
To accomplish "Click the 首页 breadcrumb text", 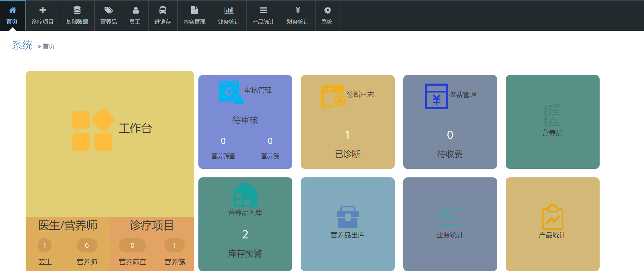I will [x=48, y=46].
